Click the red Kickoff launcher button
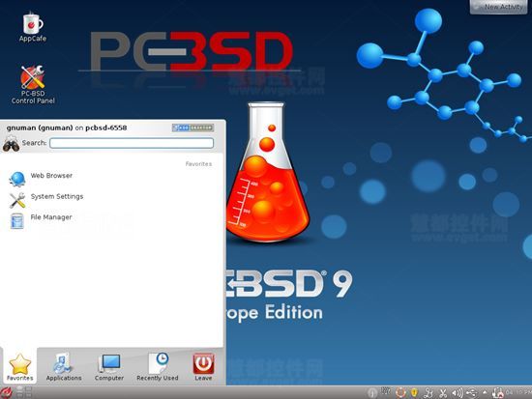Screen dimensions: 532x399 coord(6,392)
